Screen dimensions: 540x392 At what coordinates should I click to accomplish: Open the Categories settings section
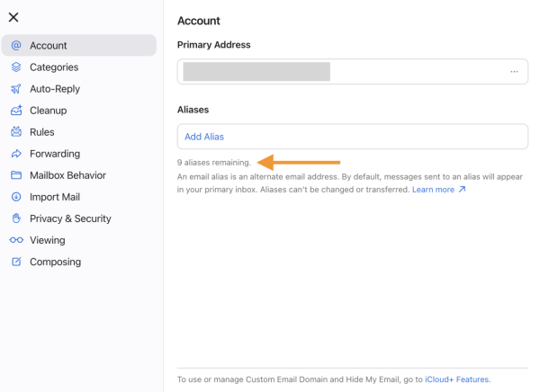[x=79, y=67]
